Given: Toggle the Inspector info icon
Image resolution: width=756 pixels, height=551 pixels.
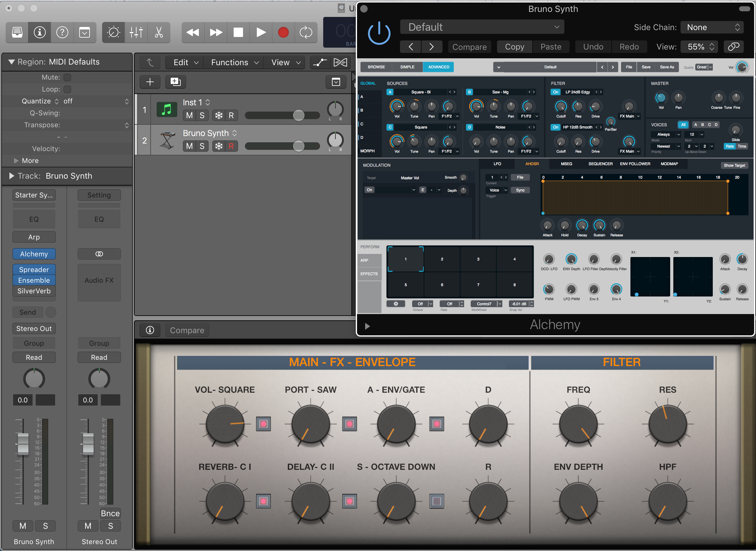Looking at the screenshot, I should click(x=40, y=32).
